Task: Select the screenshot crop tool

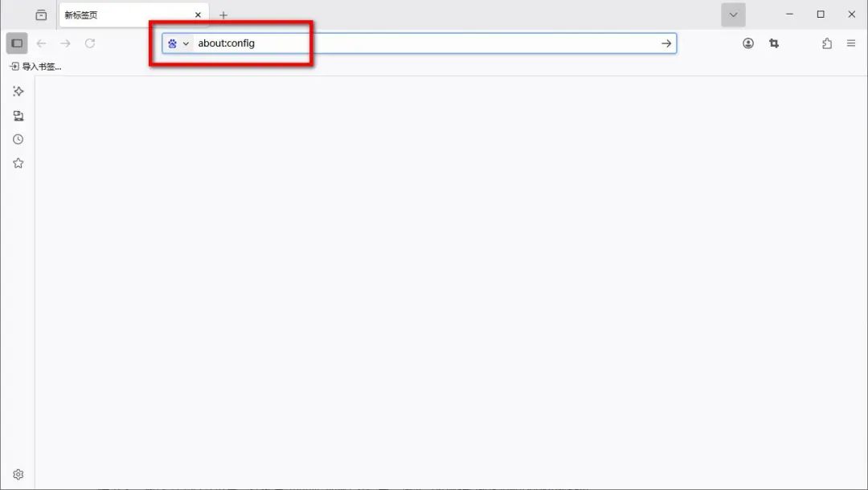Action: tap(774, 43)
